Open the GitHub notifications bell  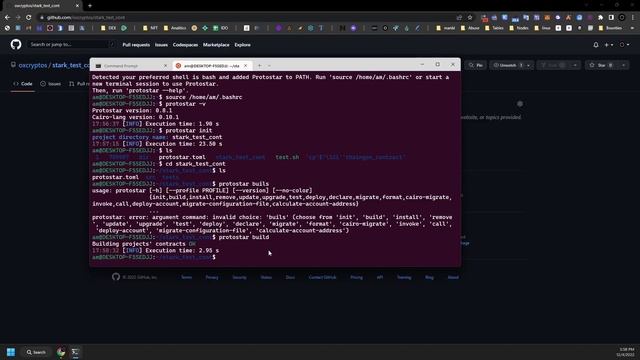pyautogui.click(x=596, y=44)
